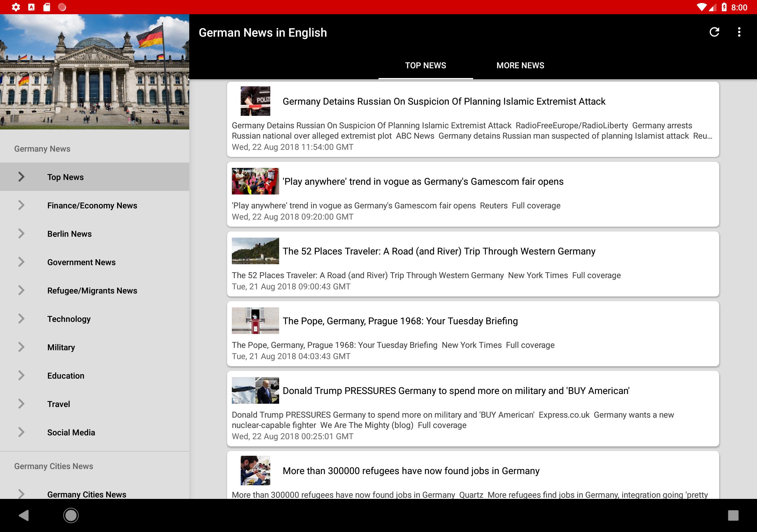The height and width of the screenshot is (532, 757).
Task: Tap the Germany Cities News section header
Action: [54, 466]
